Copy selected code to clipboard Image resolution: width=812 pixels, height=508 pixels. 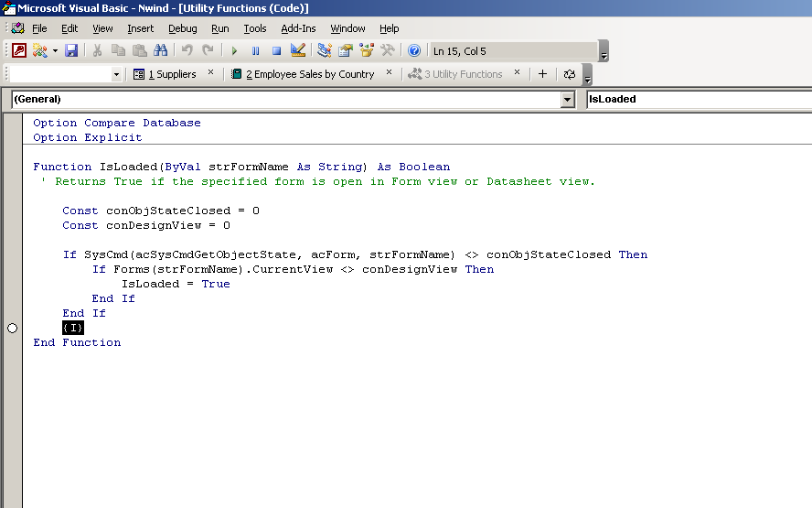[x=118, y=50]
